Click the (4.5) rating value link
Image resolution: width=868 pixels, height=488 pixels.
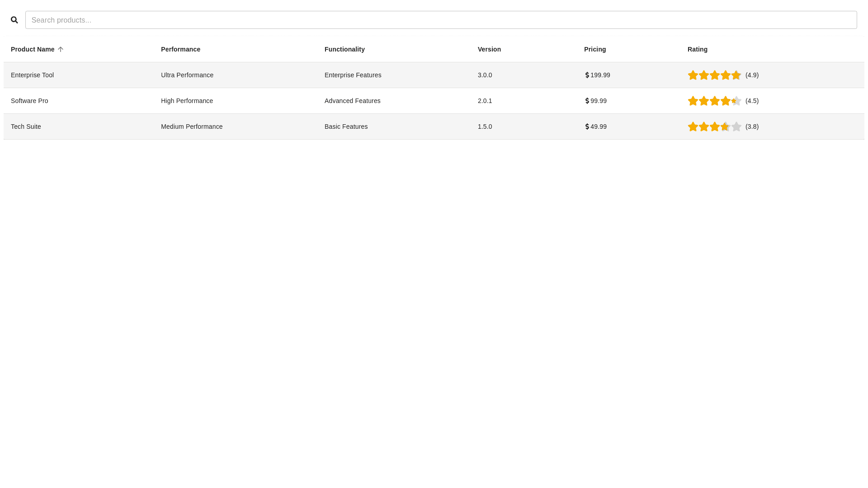pos(752,101)
